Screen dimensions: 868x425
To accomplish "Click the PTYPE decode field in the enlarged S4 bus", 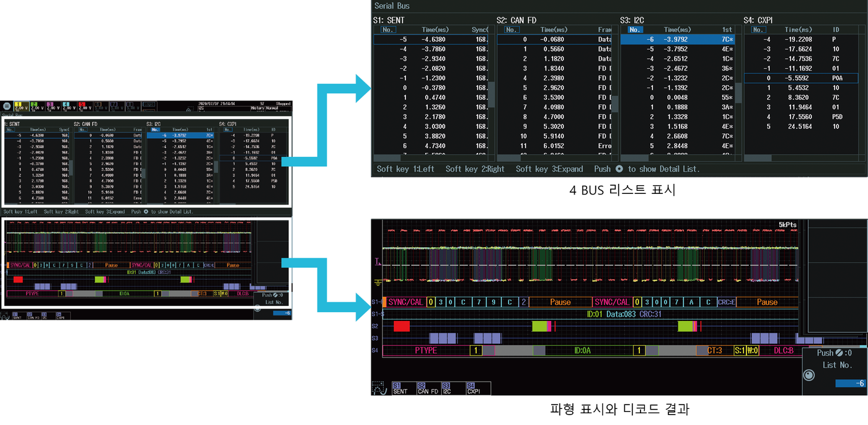I will (x=426, y=351).
